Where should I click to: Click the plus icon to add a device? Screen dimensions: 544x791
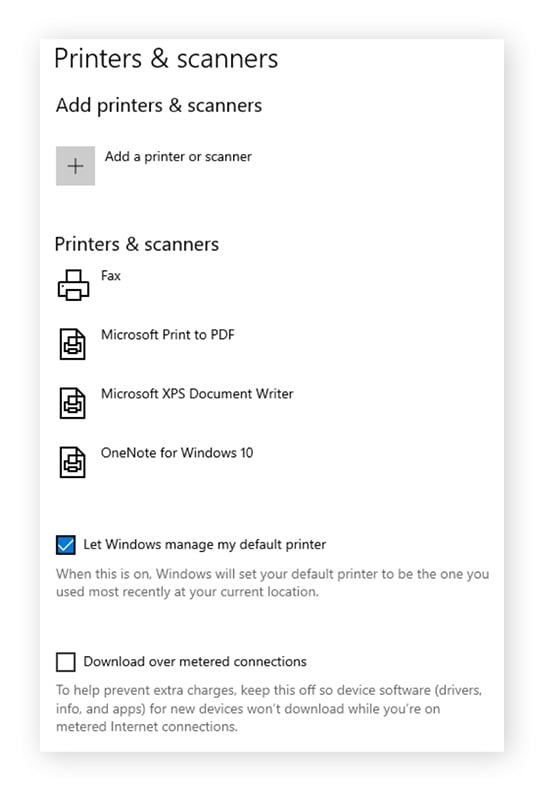click(75, 166)
